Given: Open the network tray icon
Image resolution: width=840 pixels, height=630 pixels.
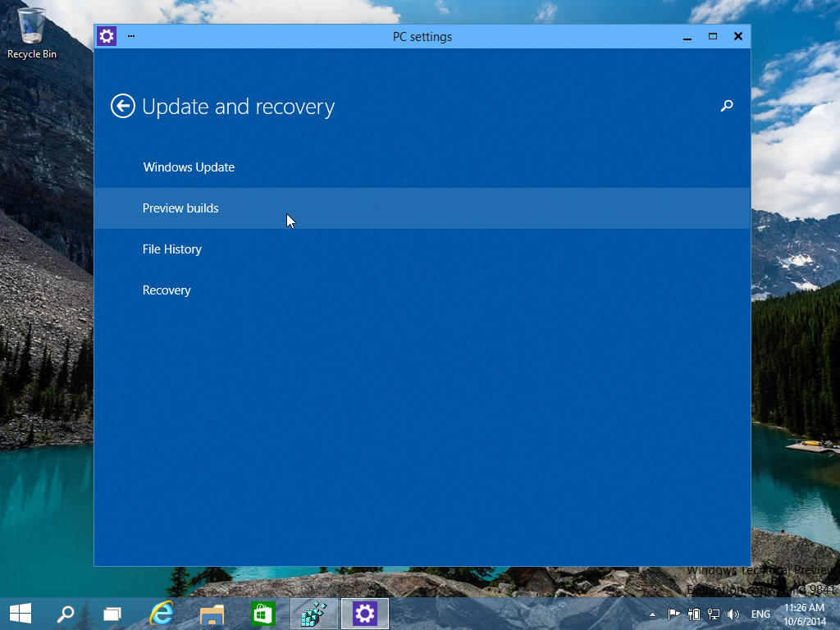Looking at the screenshot, I should [x=714, y=614].
